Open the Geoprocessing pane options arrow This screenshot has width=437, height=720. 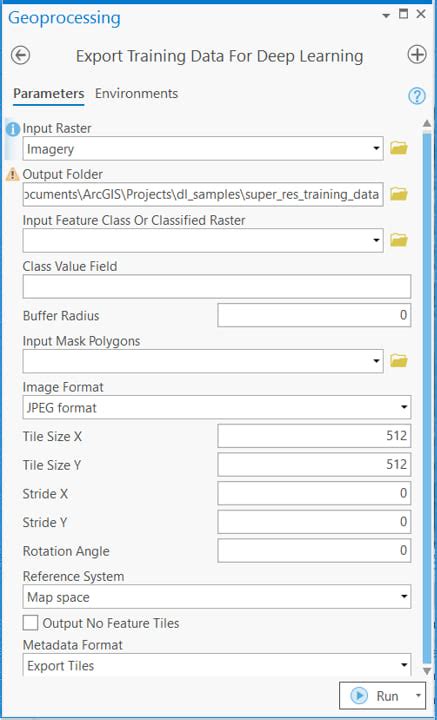click(385, 16)
